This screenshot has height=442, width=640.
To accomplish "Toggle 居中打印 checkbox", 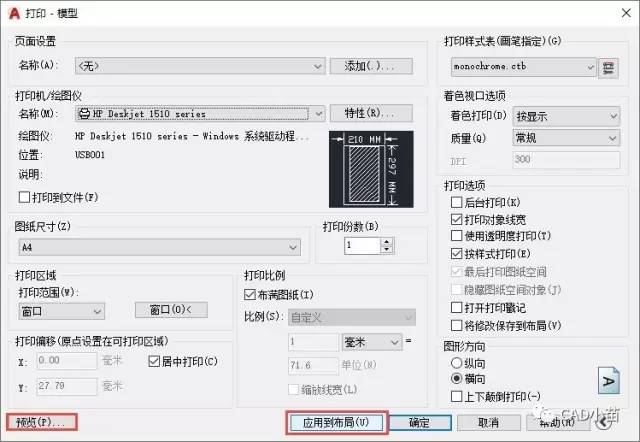I will [x=154, y=361].
